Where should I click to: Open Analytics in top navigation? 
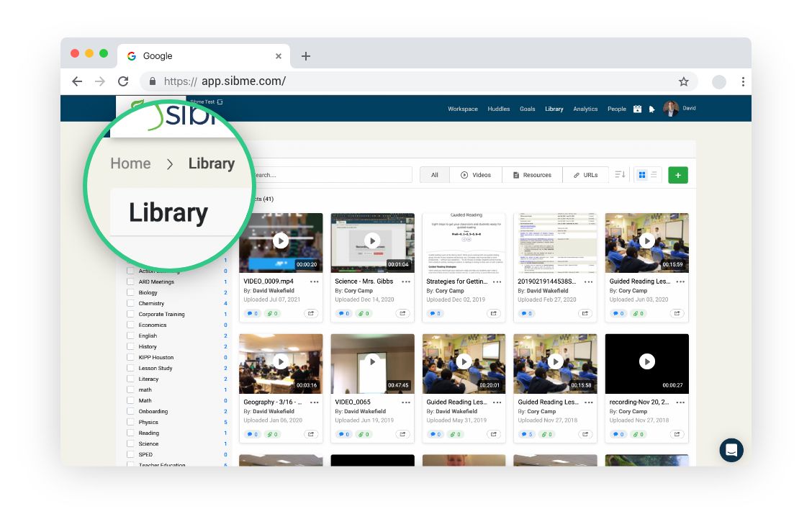pyautogui.click(x=585, y=109)
